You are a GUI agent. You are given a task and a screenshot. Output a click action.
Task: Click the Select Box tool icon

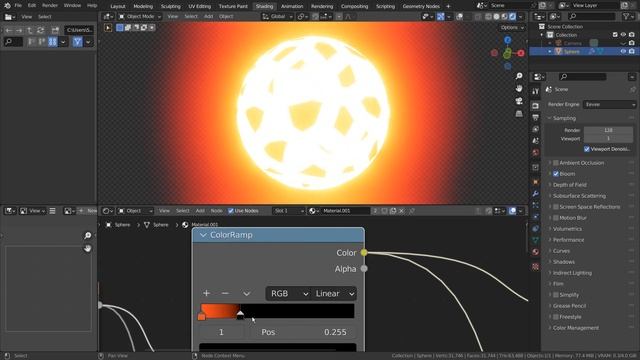[x=108, y=28]
